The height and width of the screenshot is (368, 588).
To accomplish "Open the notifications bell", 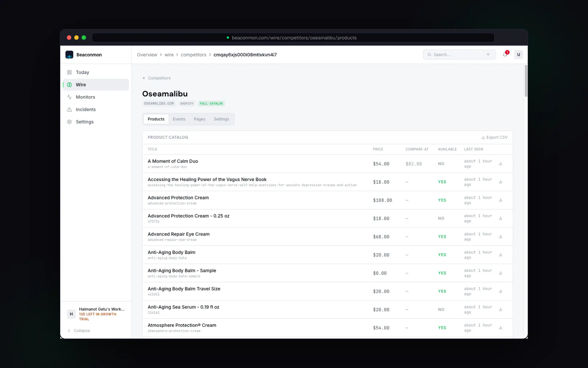I will pyautogui.click(x=505, y=54).
